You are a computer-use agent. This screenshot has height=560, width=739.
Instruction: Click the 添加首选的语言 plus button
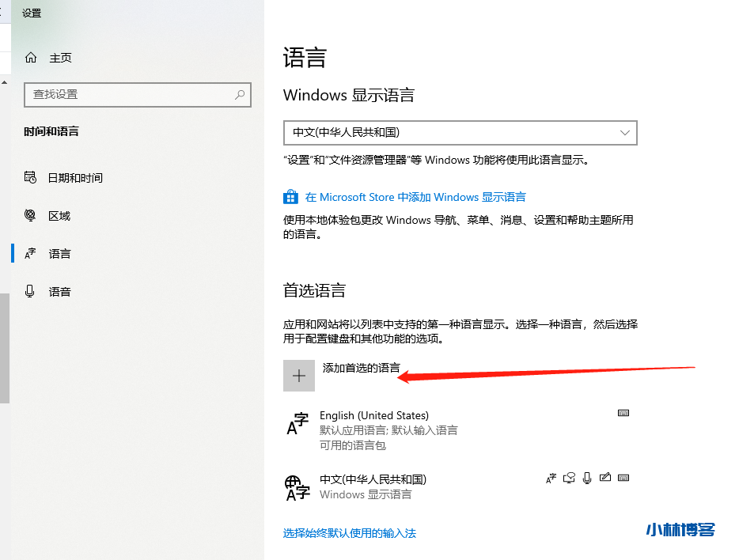tap(299, 375)
